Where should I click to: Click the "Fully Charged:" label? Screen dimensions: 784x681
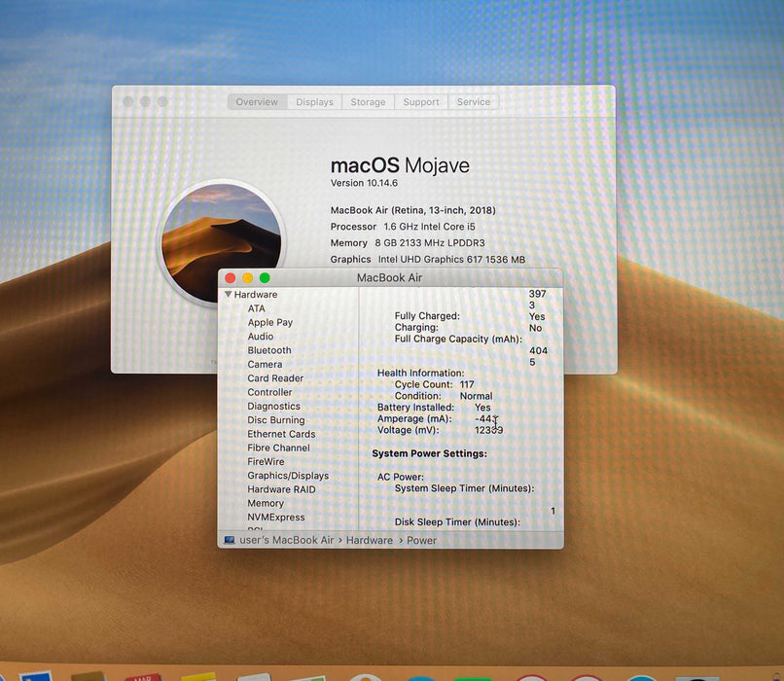pos(427,316)
